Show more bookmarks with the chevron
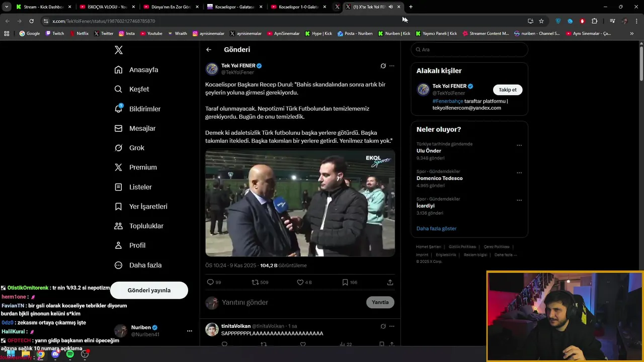The height and width of the screenshot is (362, 644). 632,34
